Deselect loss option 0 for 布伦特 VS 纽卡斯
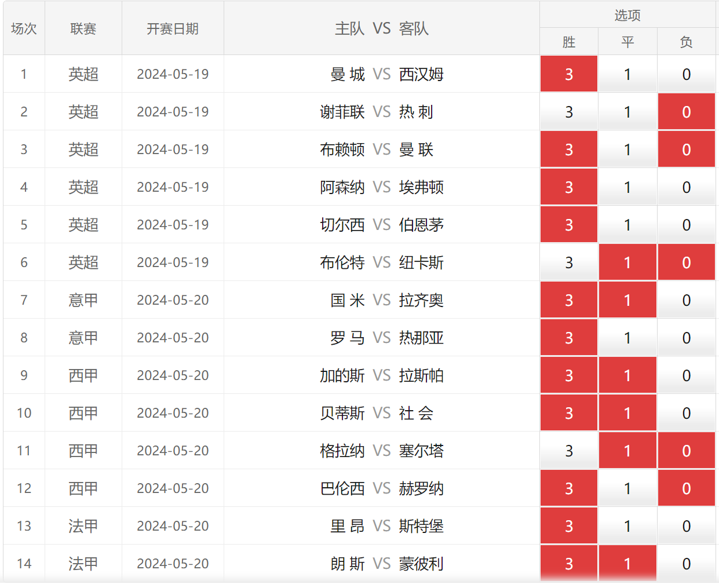The height and width of the screenshot is (588, 719). 687,262
